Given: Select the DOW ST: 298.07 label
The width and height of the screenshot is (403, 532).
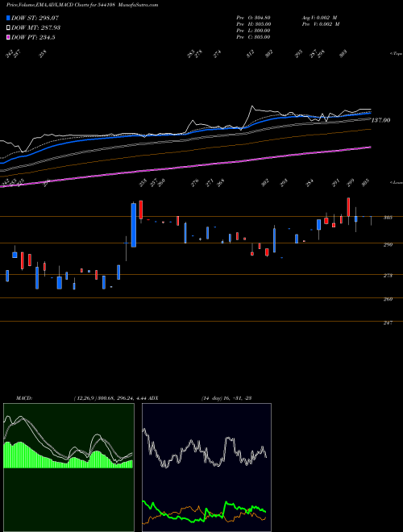Looking at the screenshot, I should tap(35, 18).
